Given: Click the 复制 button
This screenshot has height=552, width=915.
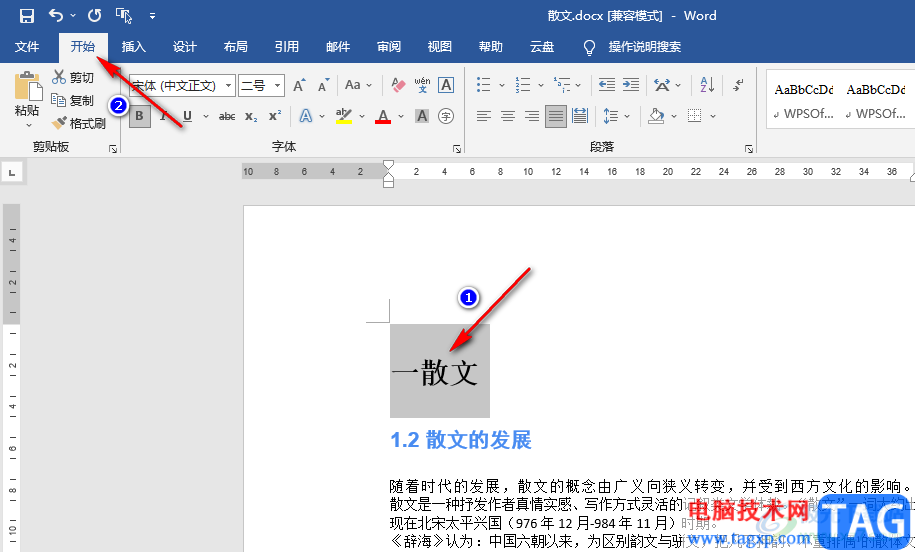Looking at the screenshot, I should point(73,100).
